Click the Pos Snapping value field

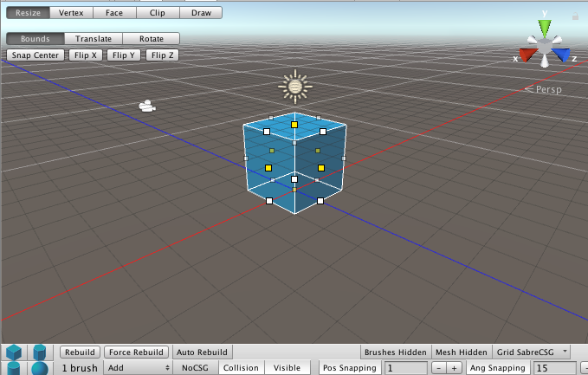click(x=406, y=368)
